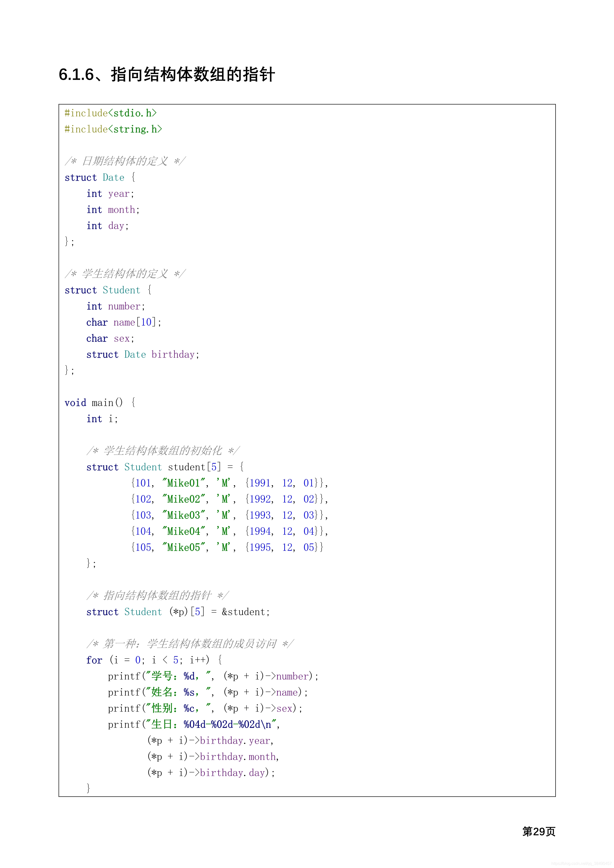The height and width of the screenshot is (868, 614).
Task: Click the page number 第29页
Action: (539, 832)
